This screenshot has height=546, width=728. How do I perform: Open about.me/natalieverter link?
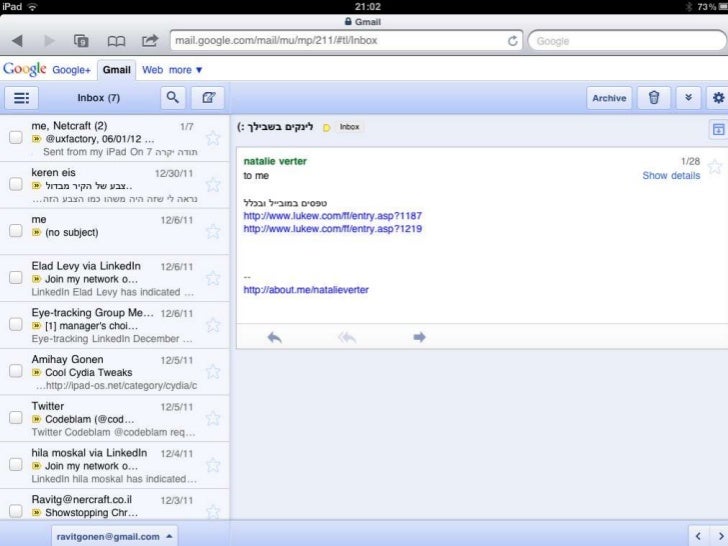pos(306,290)
